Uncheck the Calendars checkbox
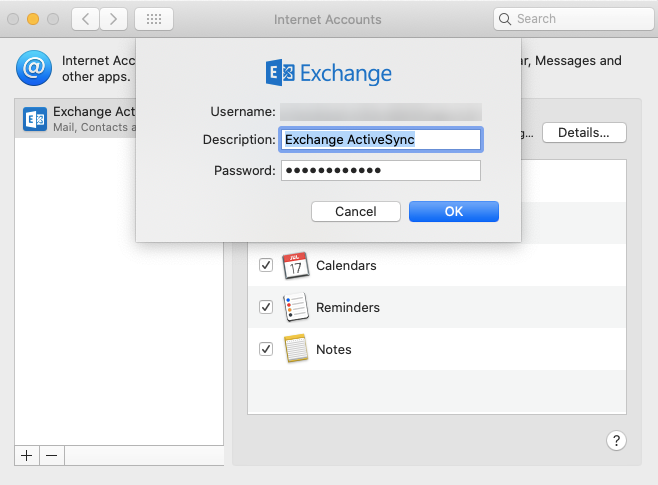This screenshot has height=485, width=658. 266,265
